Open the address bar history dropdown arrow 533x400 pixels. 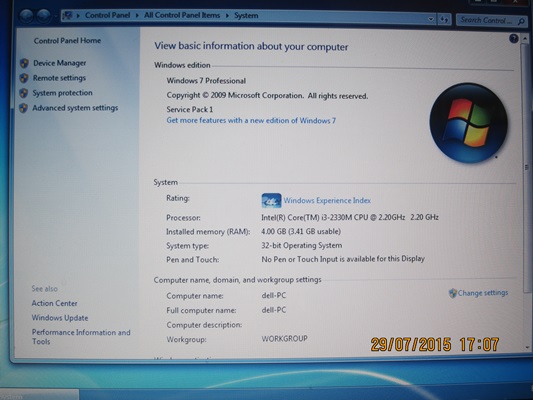431,19
